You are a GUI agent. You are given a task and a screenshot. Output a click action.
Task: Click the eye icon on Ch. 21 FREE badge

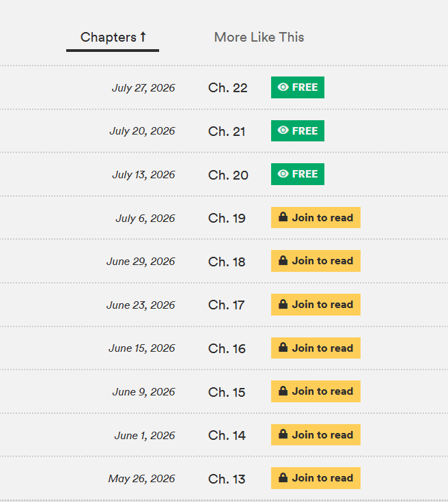283,130
